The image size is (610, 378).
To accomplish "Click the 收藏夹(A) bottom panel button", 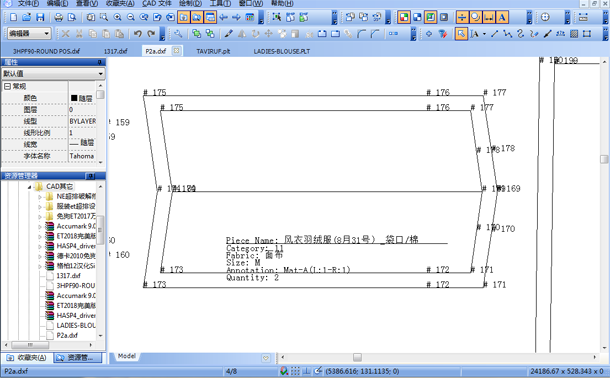I will pyautogui.click(x=26, y=358).
